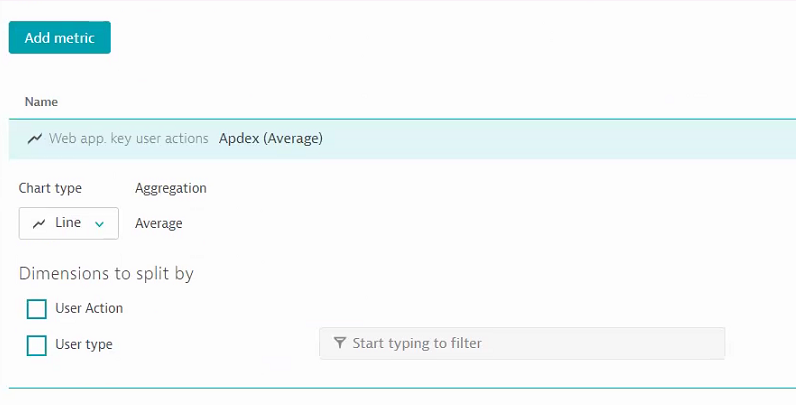Click the Name column header
The image size is (796, 406).
click(x=41, y=102)
